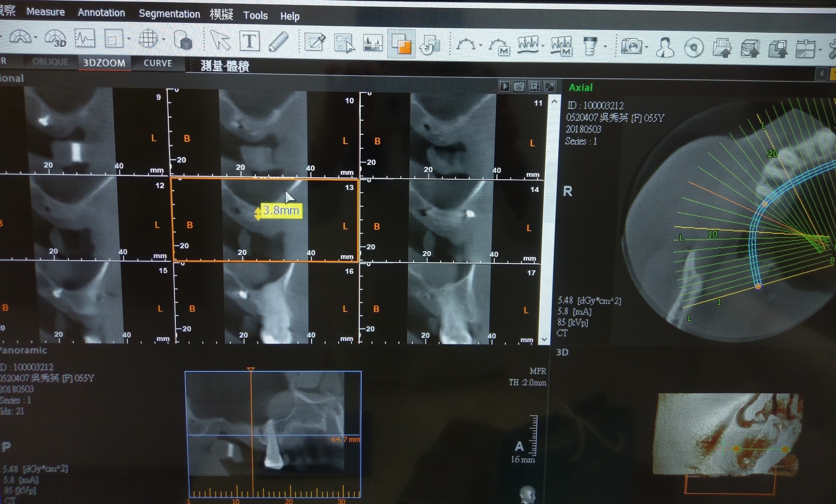Click the patient profile icon
Image resolution: width=836 pixels, height=504 pixels.
665,47
